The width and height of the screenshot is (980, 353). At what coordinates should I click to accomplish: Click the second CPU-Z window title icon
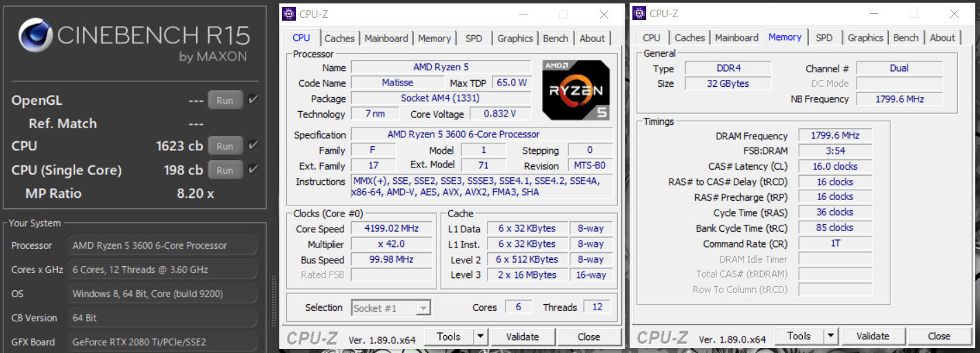click(639, 13)
